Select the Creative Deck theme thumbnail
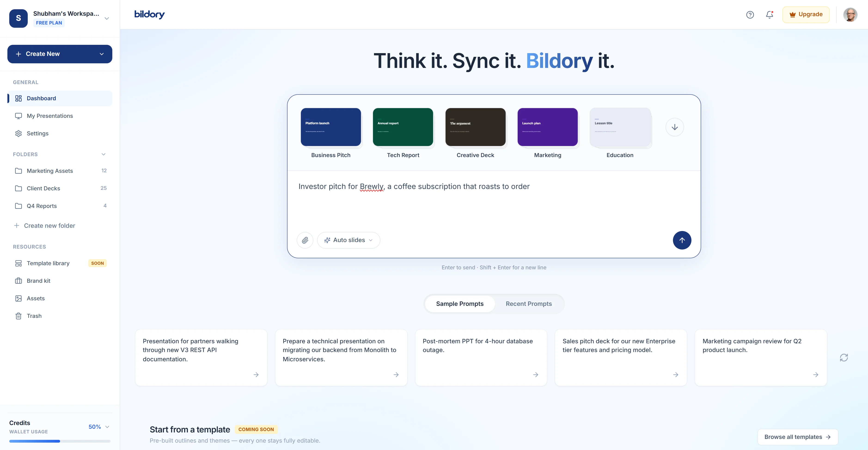Image resolution: width=868 pixels, height=450 pixels. point(475,127)
